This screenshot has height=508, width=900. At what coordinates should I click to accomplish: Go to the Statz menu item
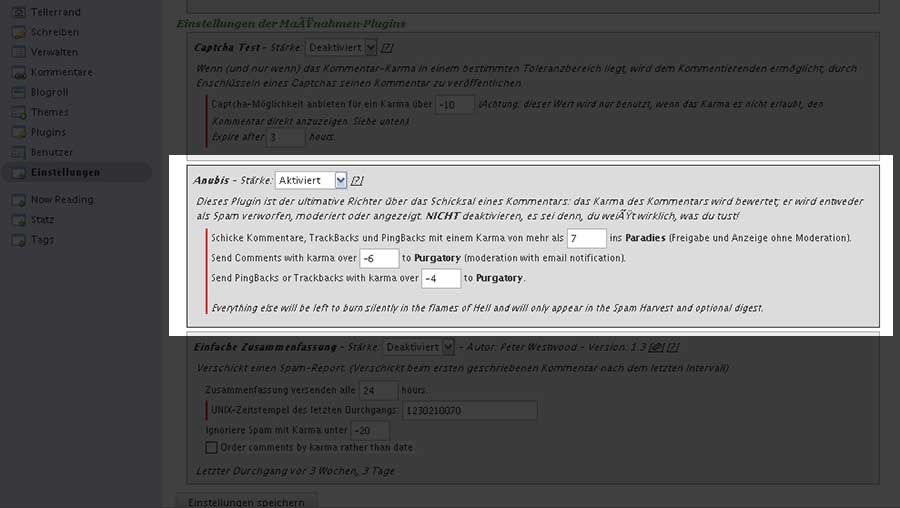tap(42, 220)
